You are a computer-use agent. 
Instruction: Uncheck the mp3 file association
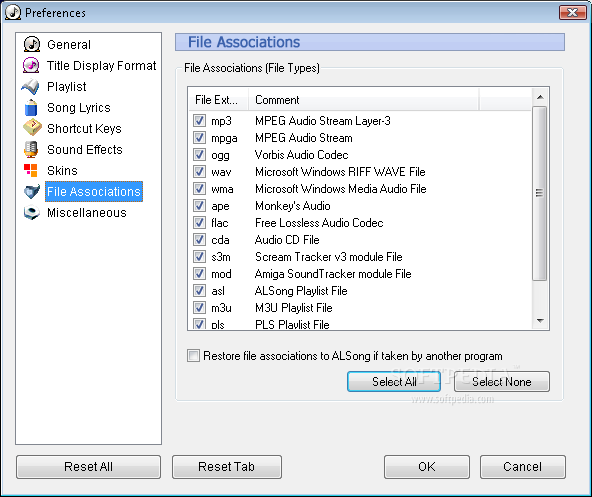tap(199, 120)
